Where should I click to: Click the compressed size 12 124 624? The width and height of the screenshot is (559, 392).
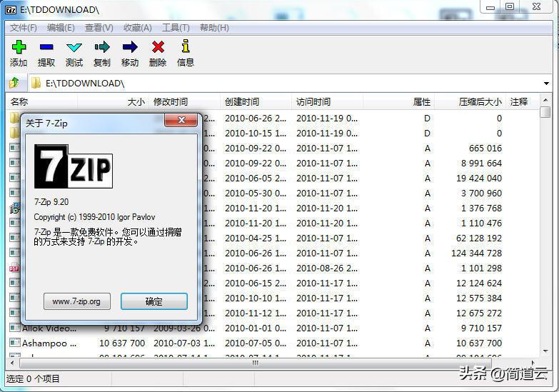(x=479, y=283)
